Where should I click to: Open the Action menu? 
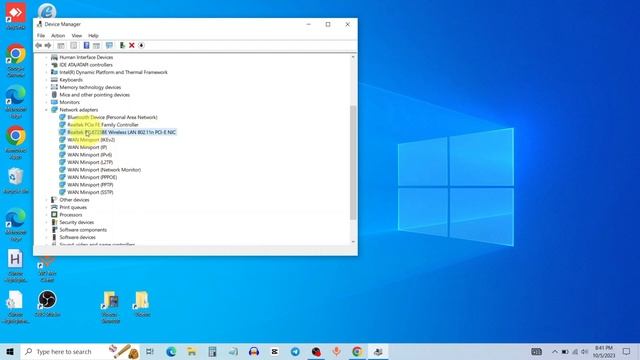coord(58,36)
